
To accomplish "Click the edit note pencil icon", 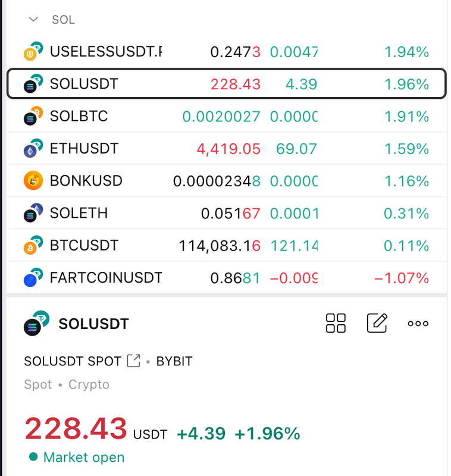I will tap(377, 323).
